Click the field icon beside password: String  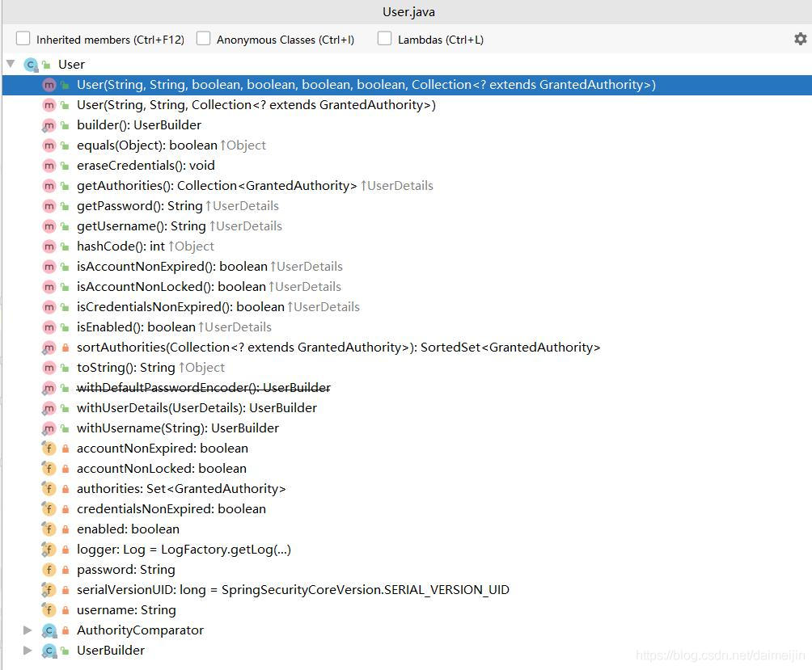49,569
